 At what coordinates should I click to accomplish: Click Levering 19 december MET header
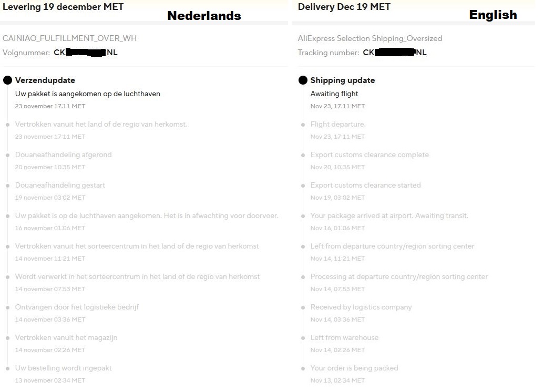[63, 7]
